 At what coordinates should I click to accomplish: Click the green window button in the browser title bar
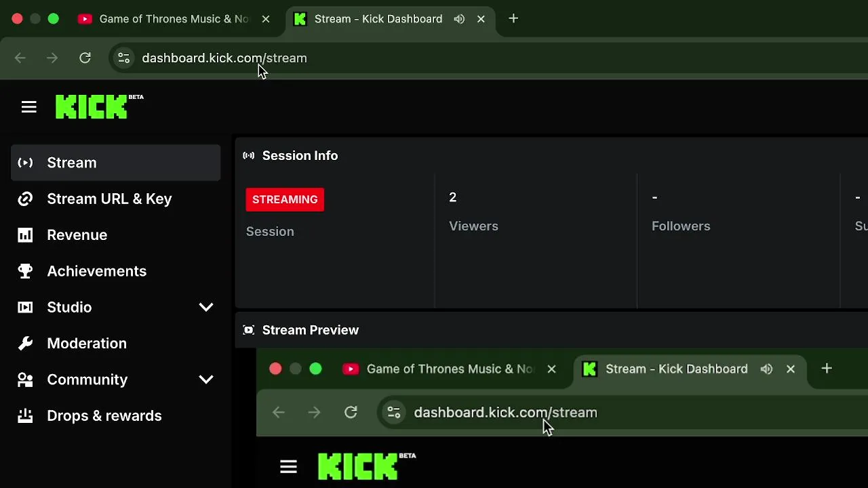coord(53,19)
